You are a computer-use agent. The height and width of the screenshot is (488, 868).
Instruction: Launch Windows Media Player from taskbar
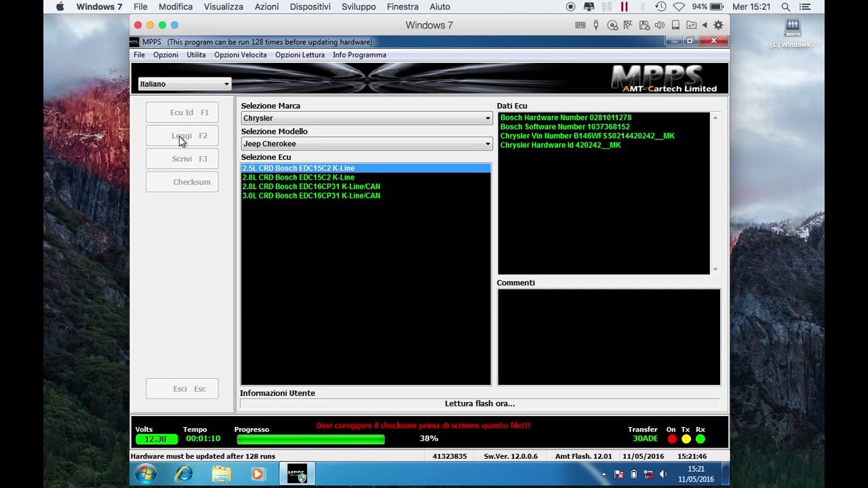[x=258, y=474]
